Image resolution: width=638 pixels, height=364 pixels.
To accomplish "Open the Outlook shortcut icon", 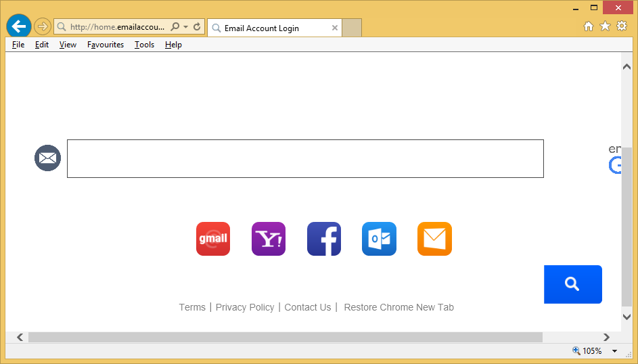I will point(380,239).
